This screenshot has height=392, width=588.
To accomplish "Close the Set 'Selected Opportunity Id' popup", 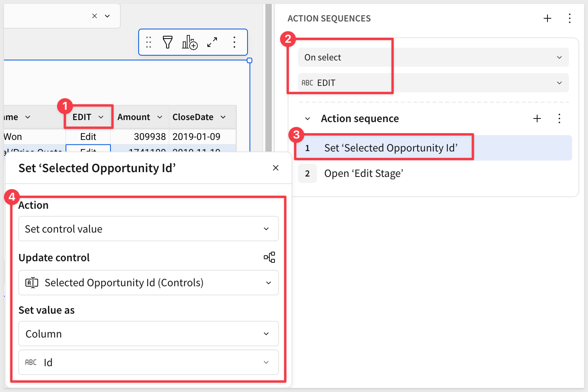I will click(276, 168).
